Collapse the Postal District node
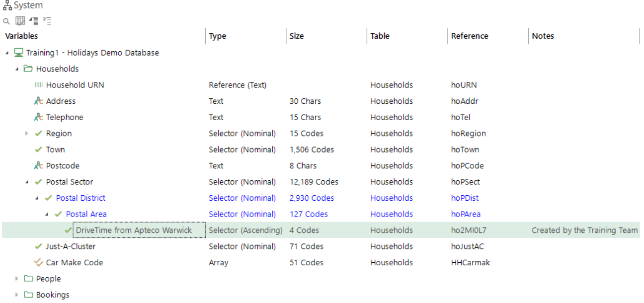 (37, 198)
